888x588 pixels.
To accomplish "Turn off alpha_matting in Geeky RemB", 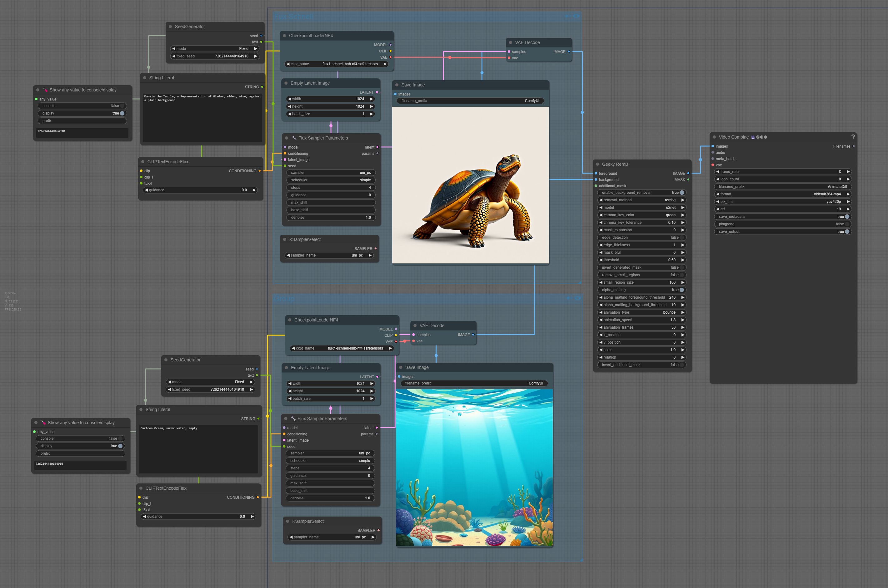I will point(681,290).
